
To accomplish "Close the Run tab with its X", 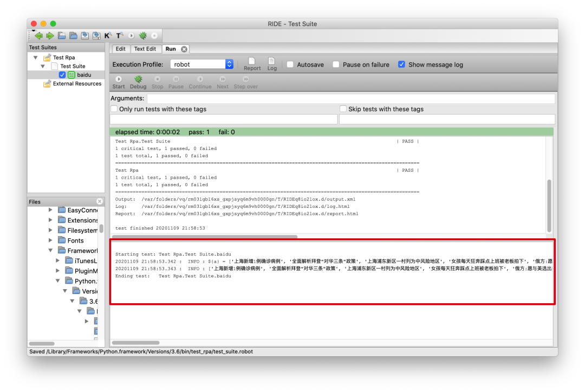I will pos(184,49).
